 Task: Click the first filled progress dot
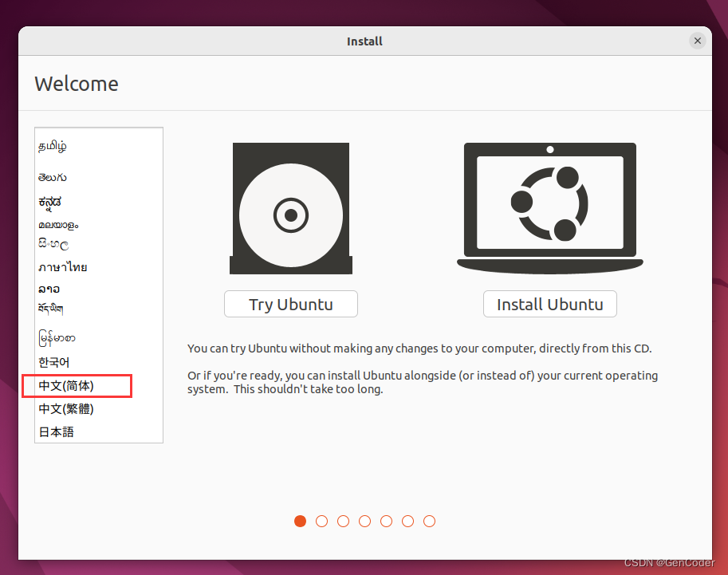[301, 521]
